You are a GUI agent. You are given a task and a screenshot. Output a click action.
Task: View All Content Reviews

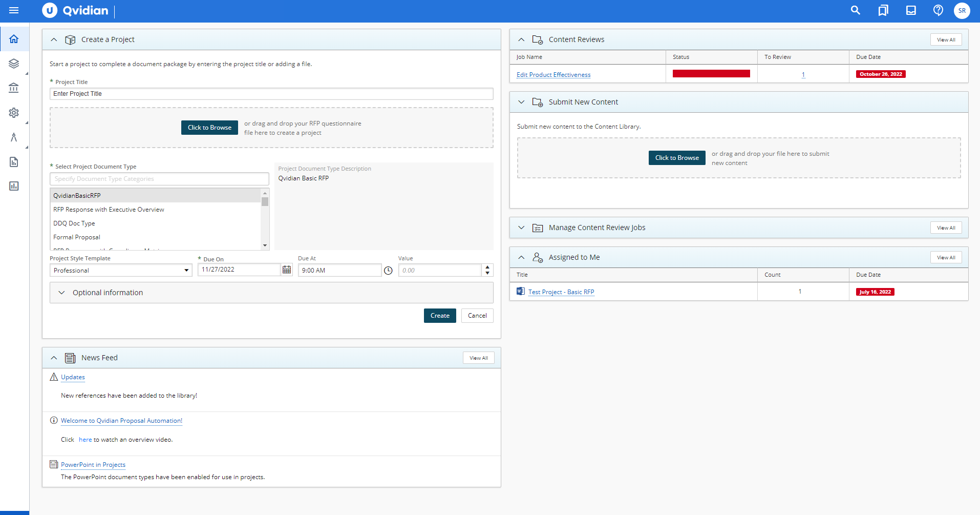946,39
